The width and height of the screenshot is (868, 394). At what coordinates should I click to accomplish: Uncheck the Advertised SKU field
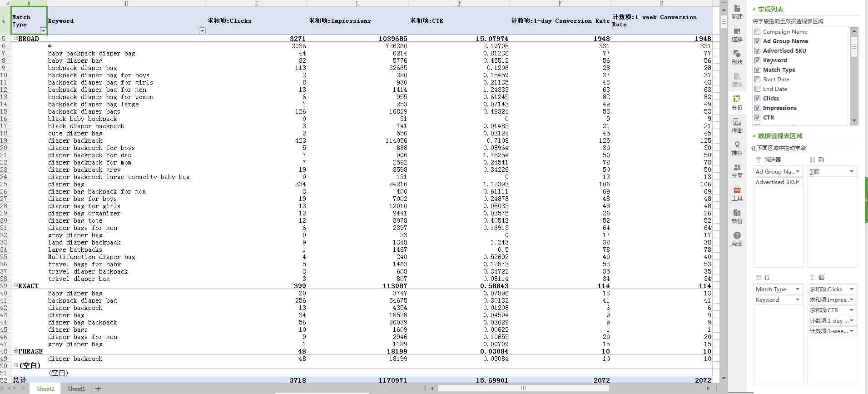(757, 50)
